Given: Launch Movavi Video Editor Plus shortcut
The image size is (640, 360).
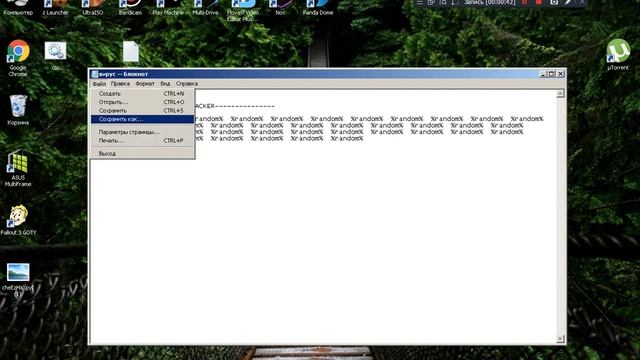Looking at the screenshot, I should tap(243, 11).
